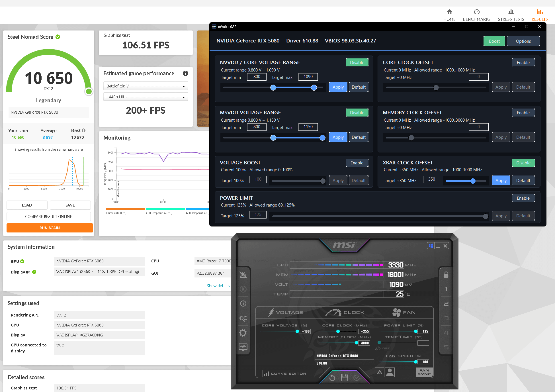This screenshot has width=555, height=392.
Task: Click Boost button in mVolt+
Action: pos(494,41)
